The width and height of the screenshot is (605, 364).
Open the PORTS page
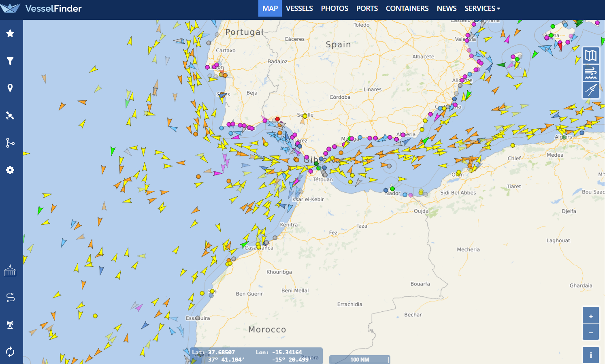click(x=367, y=9)
